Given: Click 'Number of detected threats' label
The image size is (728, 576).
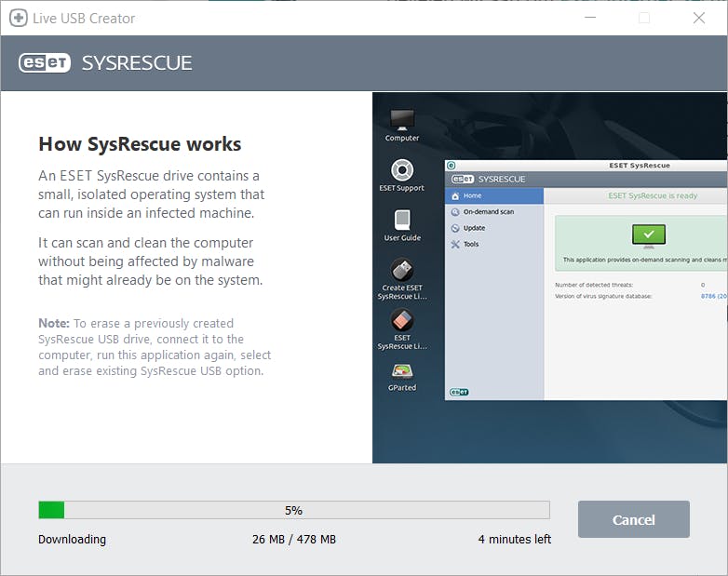Looking at the screenshot, I should 594,285.
